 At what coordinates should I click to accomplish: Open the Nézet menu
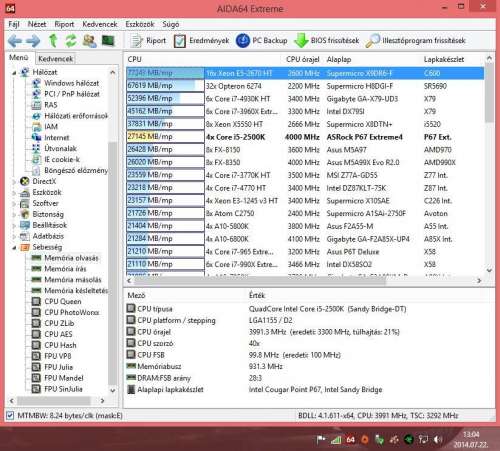[37, 24]
